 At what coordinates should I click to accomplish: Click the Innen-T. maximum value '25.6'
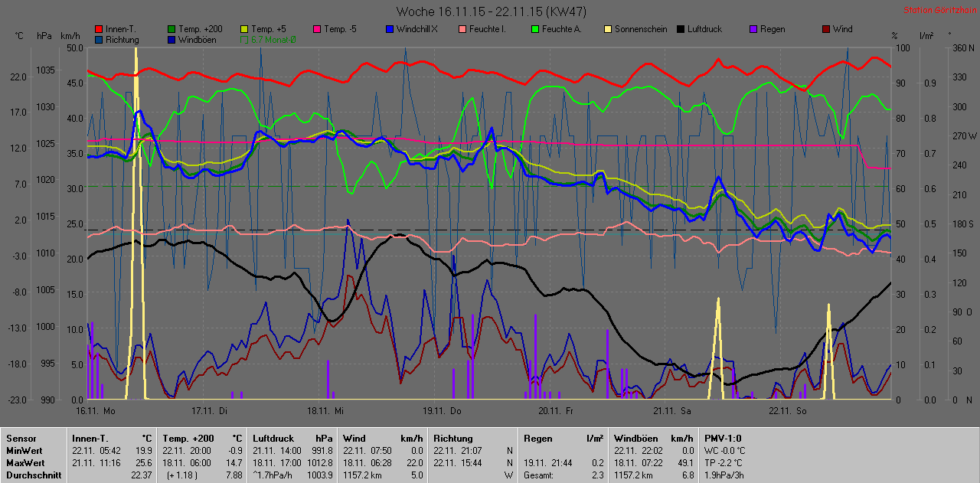point(143,463)
